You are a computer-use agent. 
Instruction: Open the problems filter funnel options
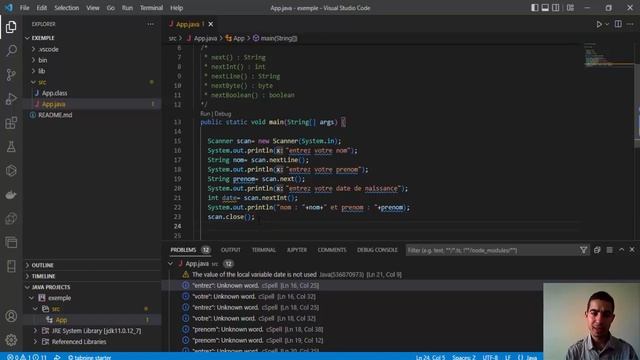(583, 250)
